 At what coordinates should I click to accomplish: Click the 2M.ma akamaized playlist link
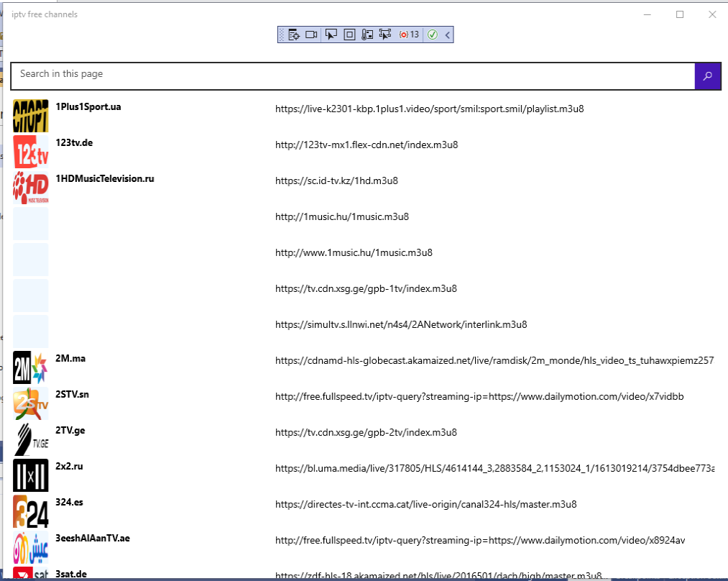click(494, 360)
